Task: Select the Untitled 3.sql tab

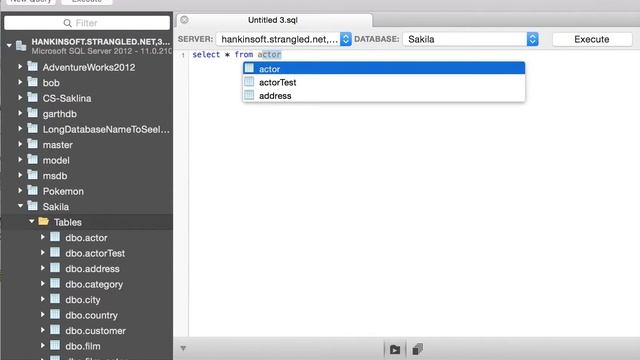Action: [274, 20]
